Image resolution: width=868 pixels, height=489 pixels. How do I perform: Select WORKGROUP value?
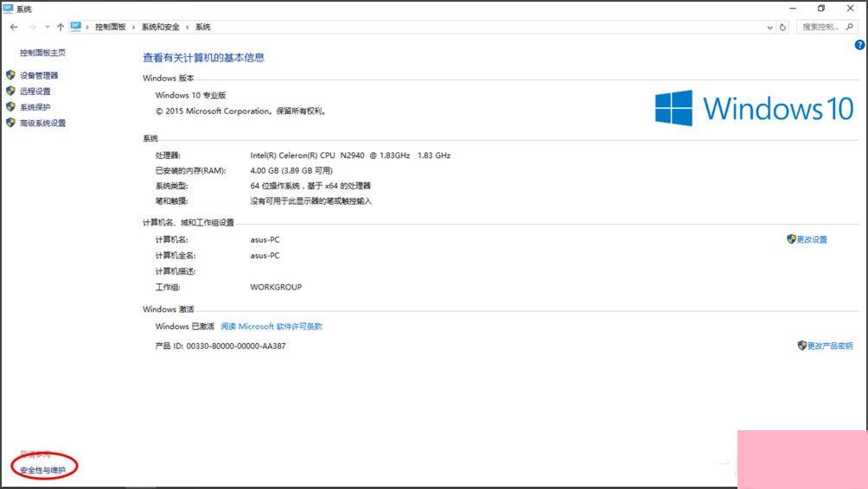(276, 287)
